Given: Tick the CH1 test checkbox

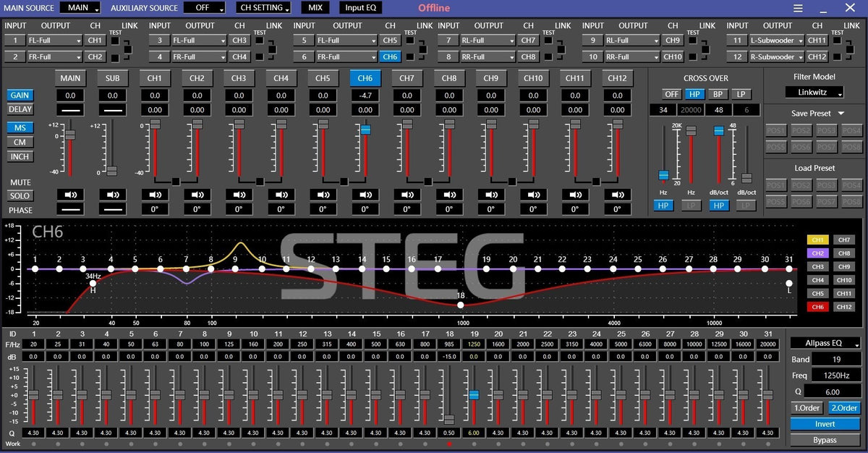Looking at the screenshot, I should tap(114, 41).
